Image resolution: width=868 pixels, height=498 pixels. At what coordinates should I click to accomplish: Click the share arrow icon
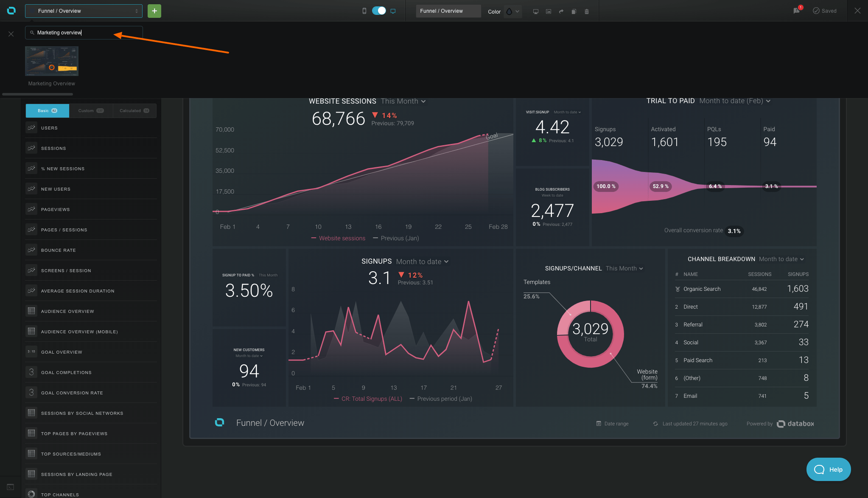click(x=561, y=11)
